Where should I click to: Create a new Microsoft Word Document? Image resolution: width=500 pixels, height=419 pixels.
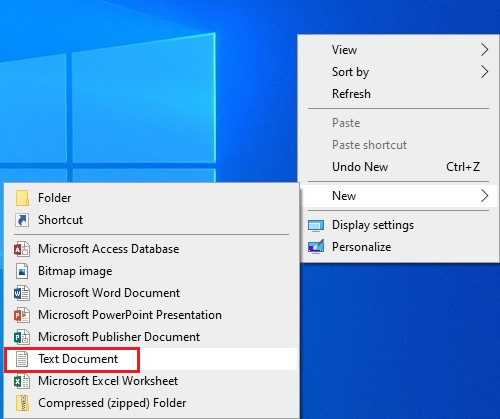pos(151,293)
